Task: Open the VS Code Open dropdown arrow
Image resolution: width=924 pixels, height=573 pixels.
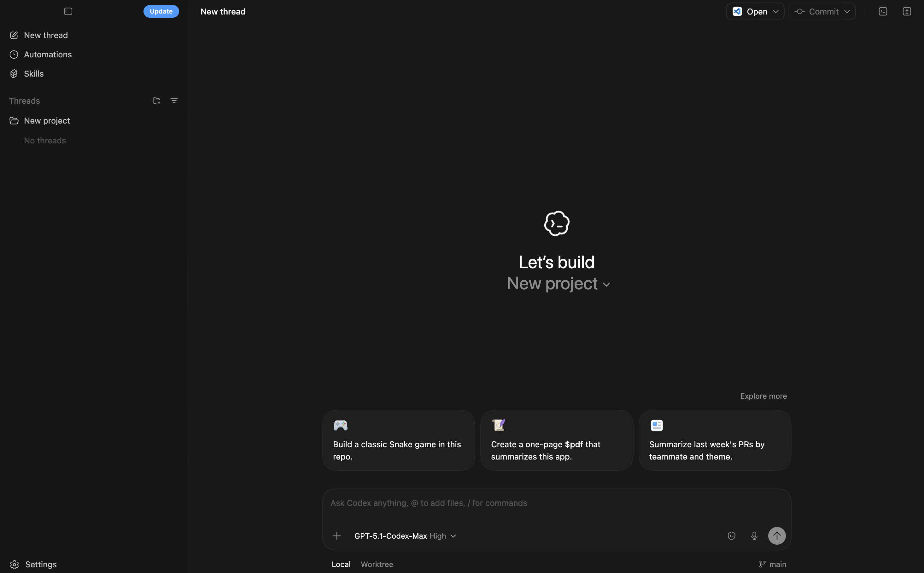Action: [776, 12]
